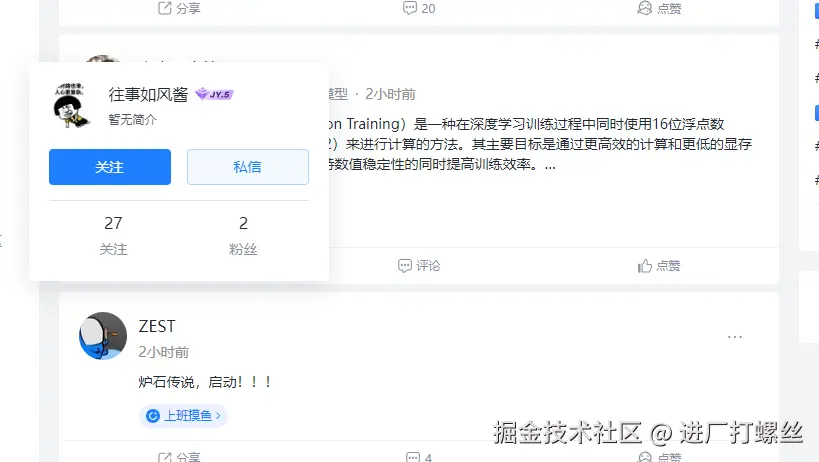
Task: Open ZEST username profile
Action: (157, 326)
